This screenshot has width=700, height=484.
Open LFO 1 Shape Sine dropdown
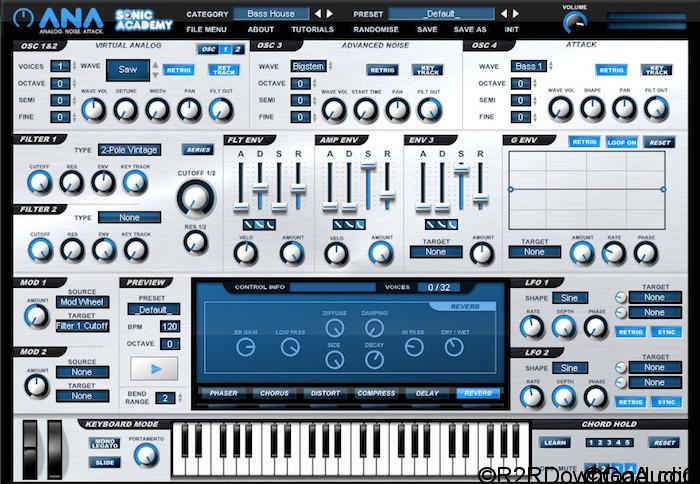click(x=570, y=298)
